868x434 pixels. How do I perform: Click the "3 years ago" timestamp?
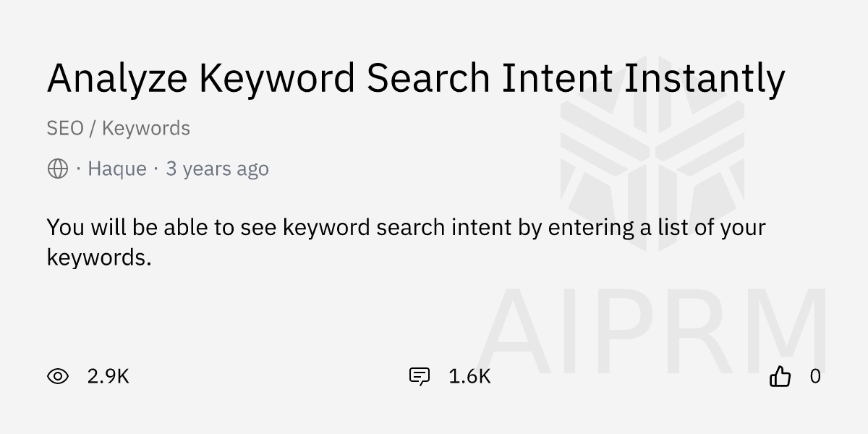point(217,169)
